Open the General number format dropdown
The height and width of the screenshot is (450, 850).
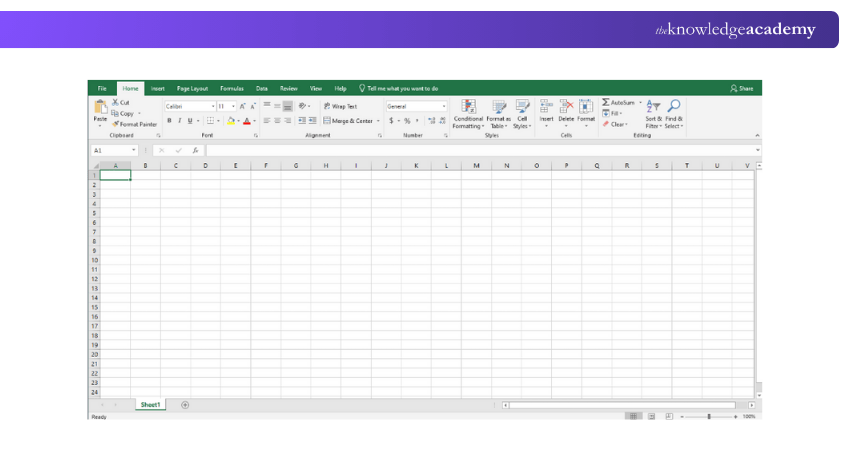(444, 106)
